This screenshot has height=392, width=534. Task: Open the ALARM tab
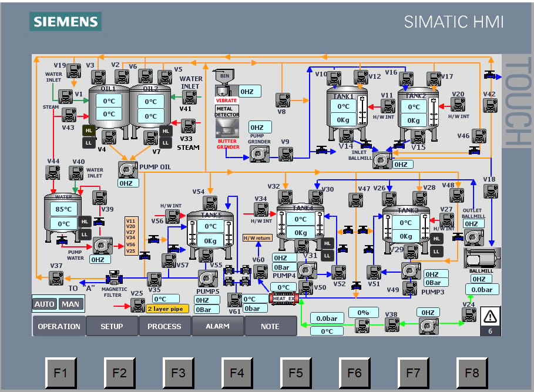217,326
